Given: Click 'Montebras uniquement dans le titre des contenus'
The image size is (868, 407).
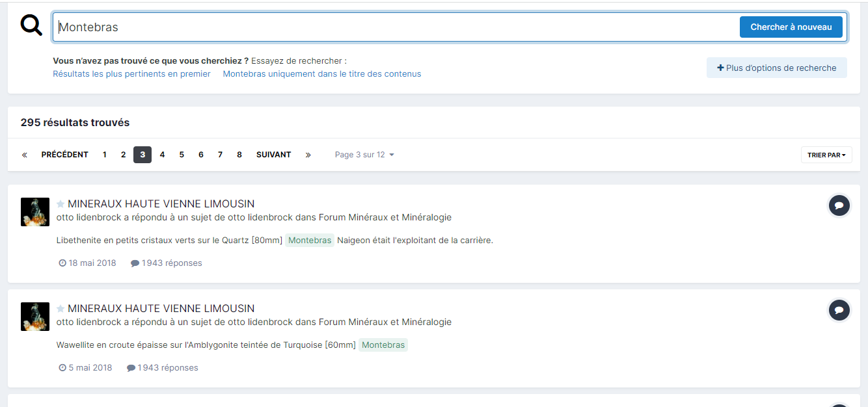Looking at the screenshot, I should (x=321, y=74).
